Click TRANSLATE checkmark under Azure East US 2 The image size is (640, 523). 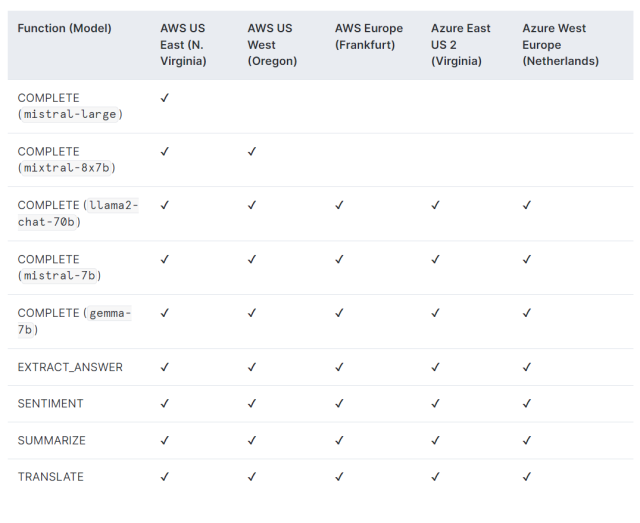pyautogui.click(x=436, y=476)
